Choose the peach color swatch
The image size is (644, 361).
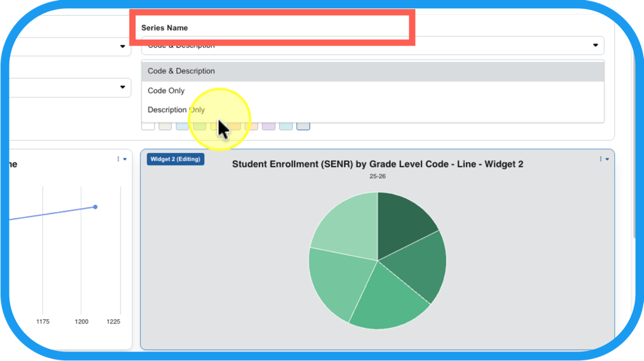(x=251, y=126)
